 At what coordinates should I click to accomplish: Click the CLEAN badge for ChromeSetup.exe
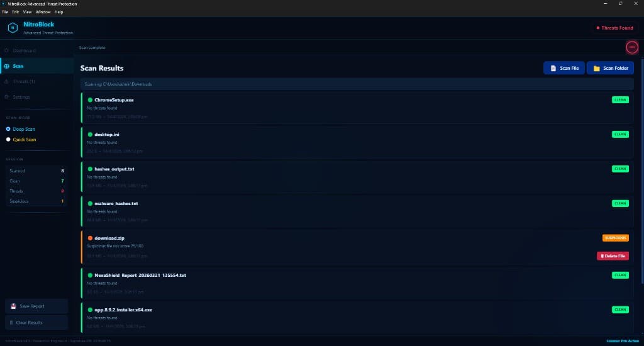tap(620, 100)
